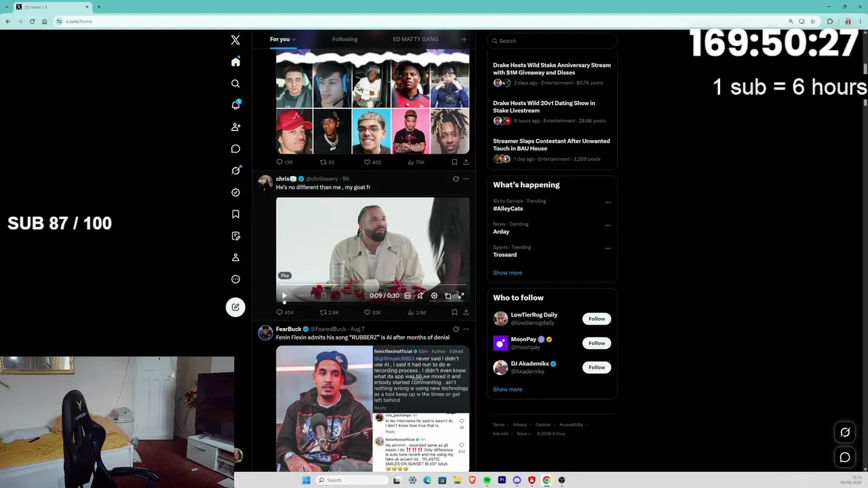Screen dimensions: 868x488
Task: Click the X search input field
Action: click(552, 41)
